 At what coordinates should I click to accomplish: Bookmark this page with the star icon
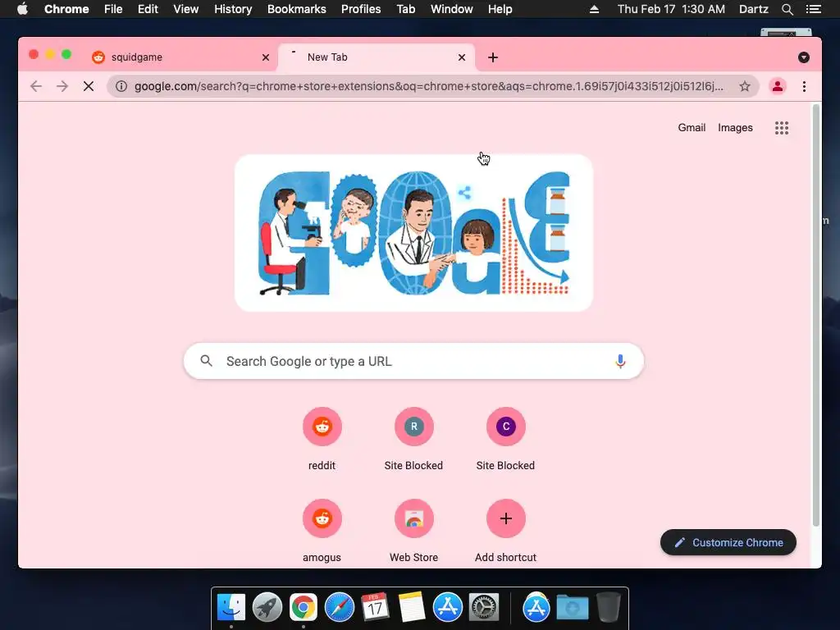coord(745,86)
